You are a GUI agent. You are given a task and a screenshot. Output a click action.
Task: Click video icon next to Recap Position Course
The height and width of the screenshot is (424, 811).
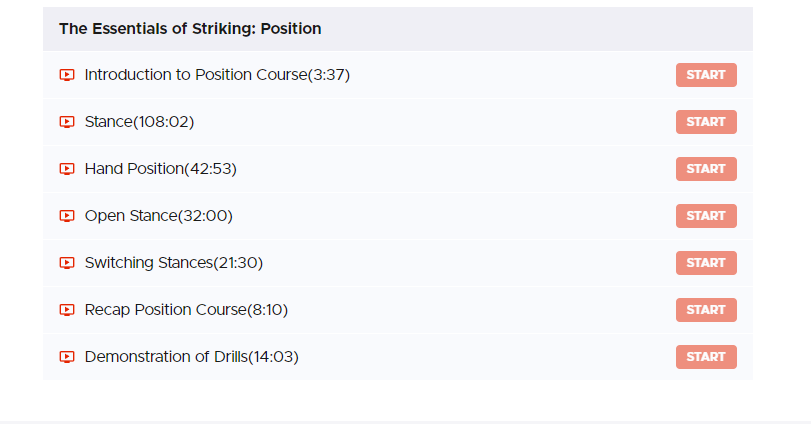(x=67, y=310)
